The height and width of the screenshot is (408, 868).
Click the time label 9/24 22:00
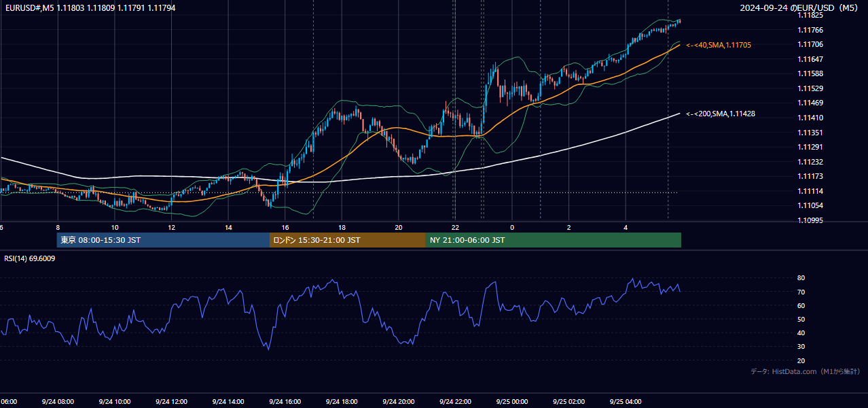point(456,402)
